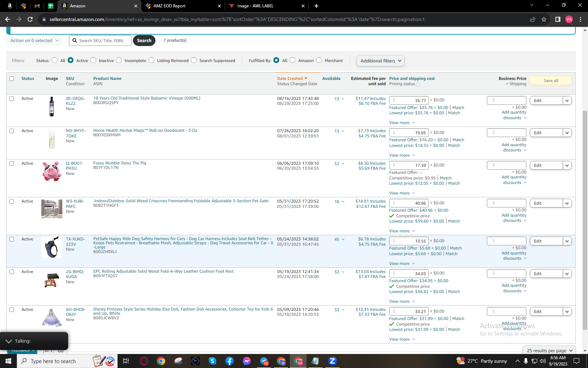Open pinned Amazon tab icon
588x368 pixels.
coord(10,6)
